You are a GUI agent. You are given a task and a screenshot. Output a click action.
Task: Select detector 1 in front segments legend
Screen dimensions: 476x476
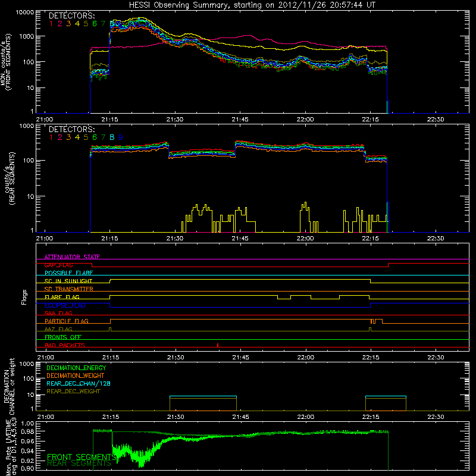51,24
